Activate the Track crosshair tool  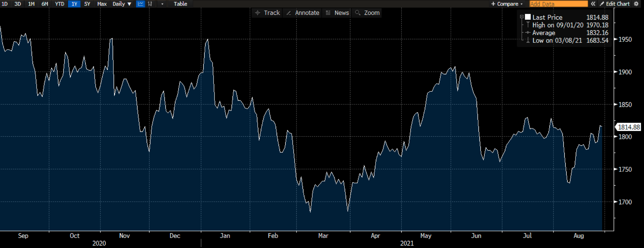click(268, 13)
